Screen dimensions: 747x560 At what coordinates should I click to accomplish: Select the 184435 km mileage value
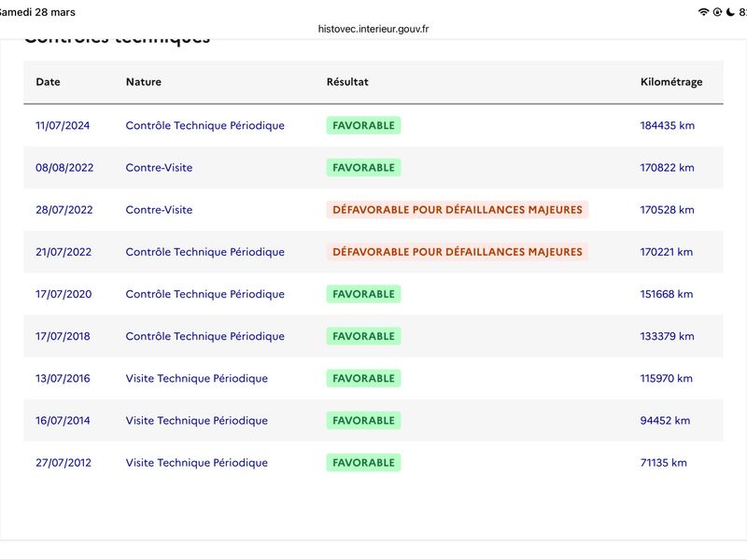click(x=668, y=125)
